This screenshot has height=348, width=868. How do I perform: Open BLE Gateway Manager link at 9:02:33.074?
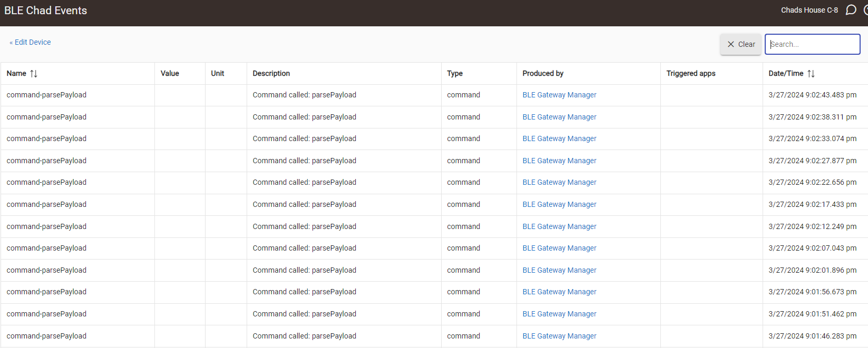(x=559, y=138)
